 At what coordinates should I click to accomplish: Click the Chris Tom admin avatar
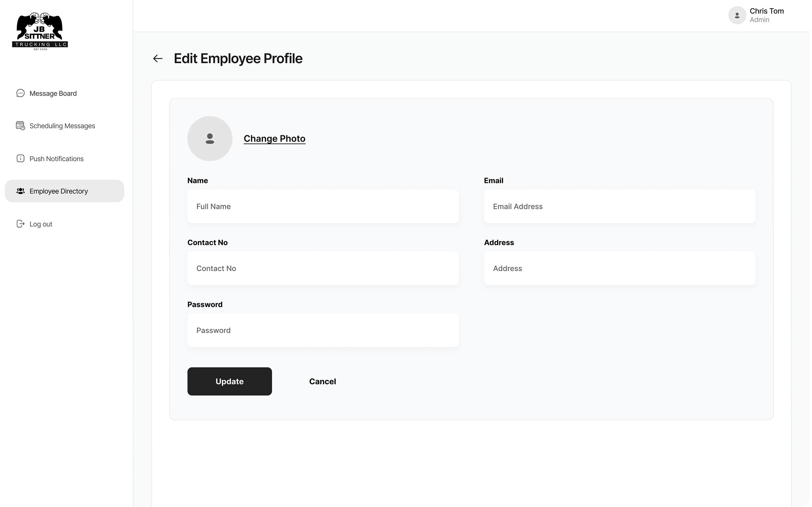(x=737, y=15)
